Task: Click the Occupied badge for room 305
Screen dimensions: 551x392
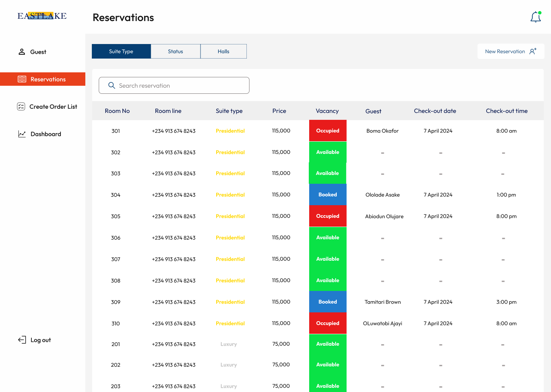Action: click(x=328, y=216)
